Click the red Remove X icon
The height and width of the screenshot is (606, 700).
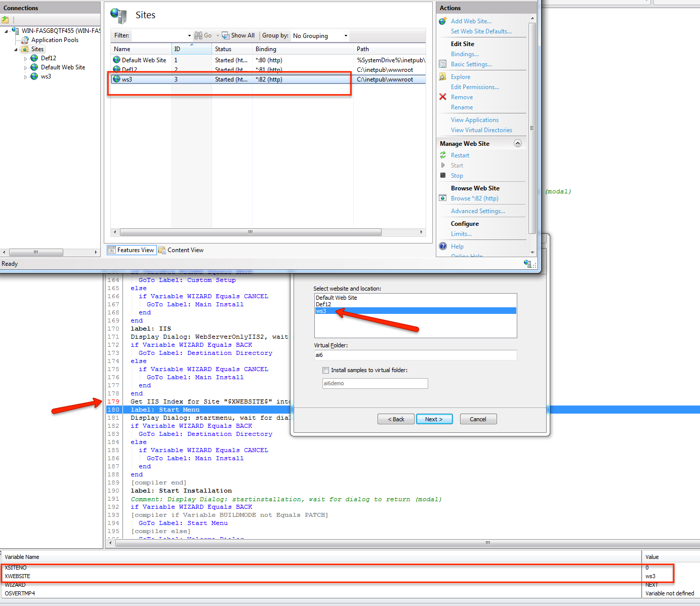(443, 97)
